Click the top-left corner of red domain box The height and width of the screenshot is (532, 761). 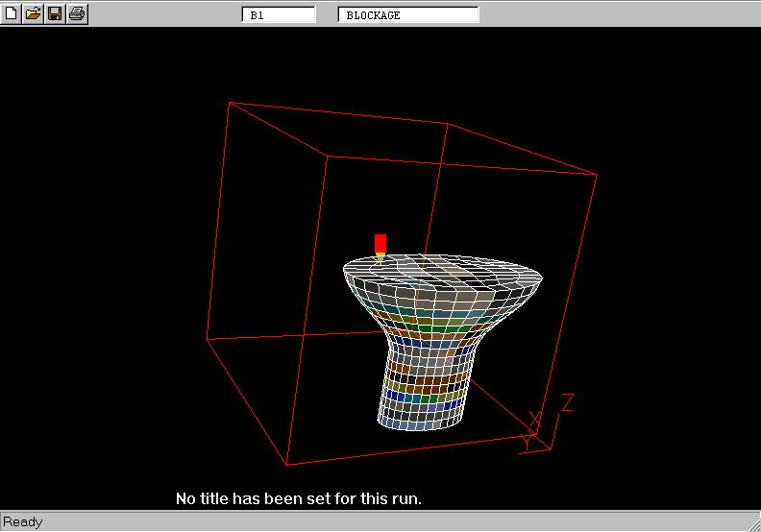tap(229, 102)
